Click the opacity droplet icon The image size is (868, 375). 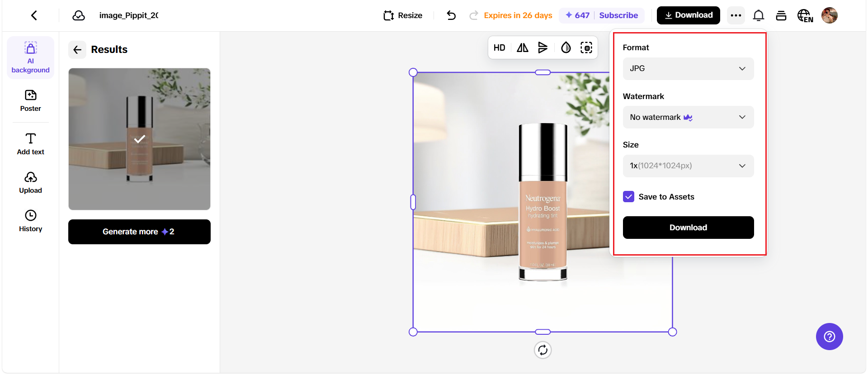click(566, 48)
